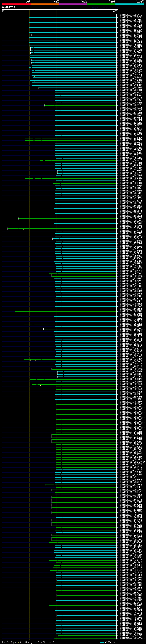Select the label UniRef100_Q8DL34
This screenshot has width=146, height=644.
[x=131, y=90]
